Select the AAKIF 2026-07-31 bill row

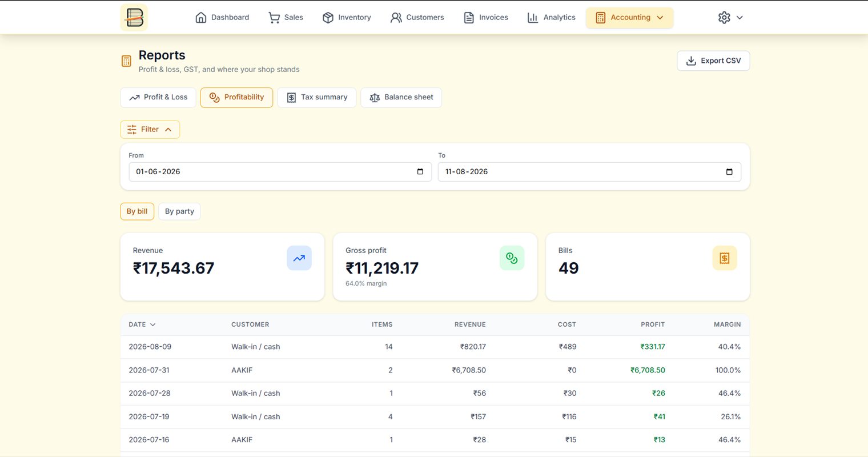(x=435, y=370)
